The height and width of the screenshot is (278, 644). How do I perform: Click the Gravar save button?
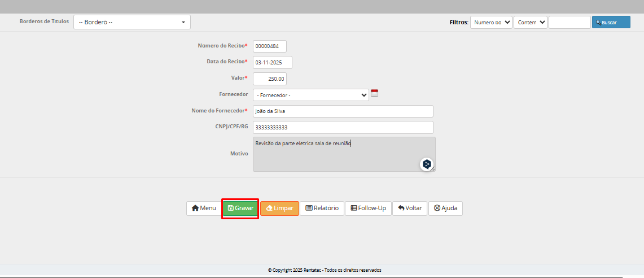click(x=240, y=208)
